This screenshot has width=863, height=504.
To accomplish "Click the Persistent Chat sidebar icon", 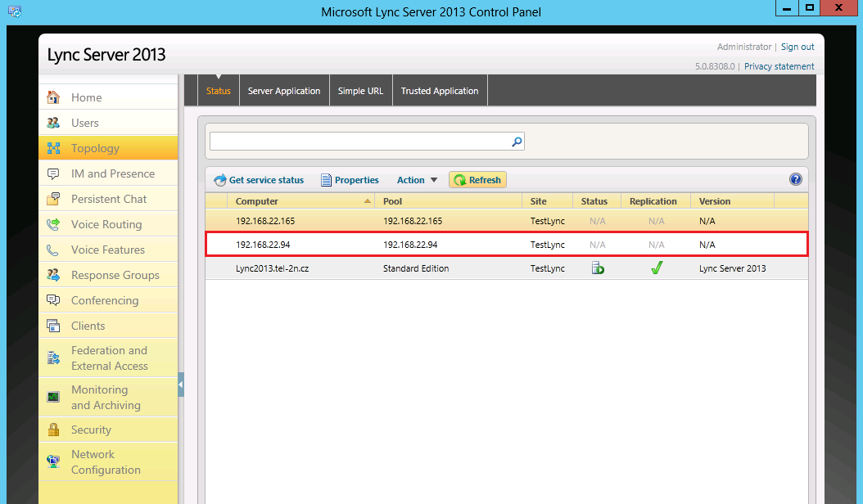I will tap(53, 199).
